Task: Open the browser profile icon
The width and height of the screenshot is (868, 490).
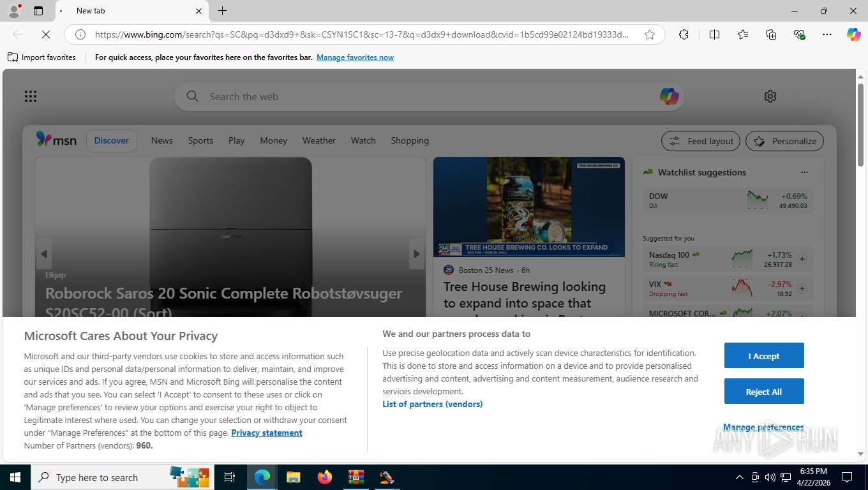Action: coord(14,11)
